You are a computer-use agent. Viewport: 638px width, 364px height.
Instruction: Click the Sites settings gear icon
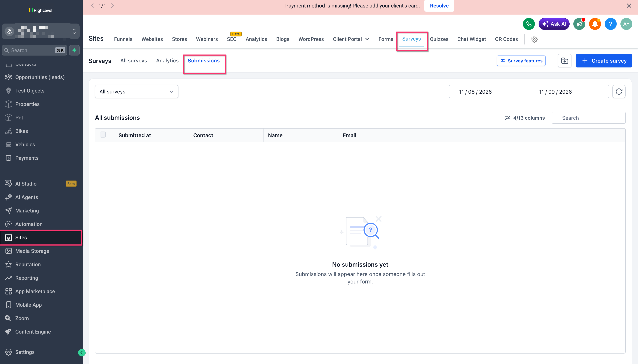(x=534, y=39)
